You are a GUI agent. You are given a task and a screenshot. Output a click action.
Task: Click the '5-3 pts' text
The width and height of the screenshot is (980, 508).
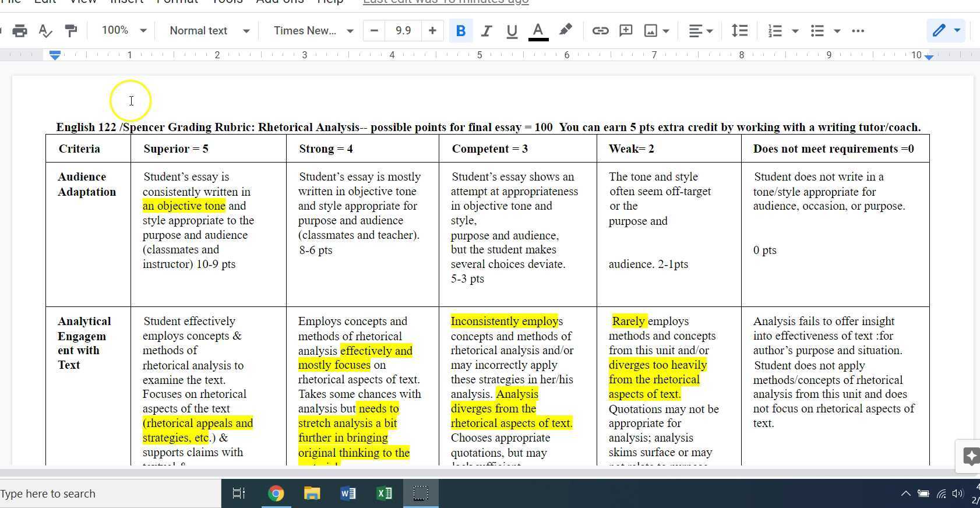(467, 278)
